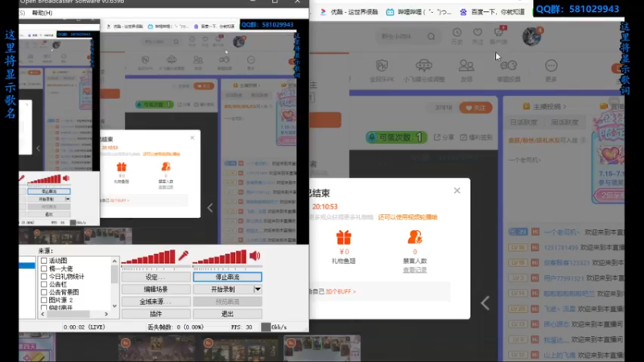Click the 优酷 bookmark icon
This screenshot has height=362, width=644.
coord(324,12)
